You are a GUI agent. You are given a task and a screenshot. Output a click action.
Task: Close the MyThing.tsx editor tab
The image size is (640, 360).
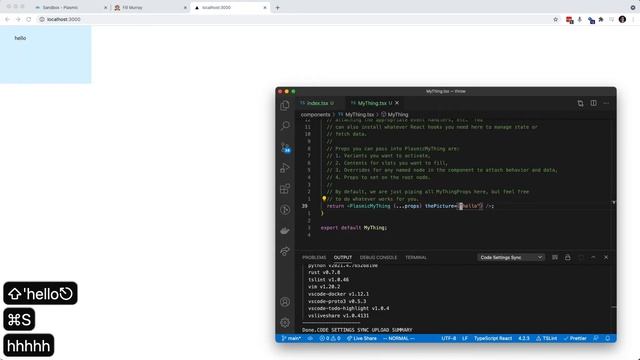tap(397, 103)
